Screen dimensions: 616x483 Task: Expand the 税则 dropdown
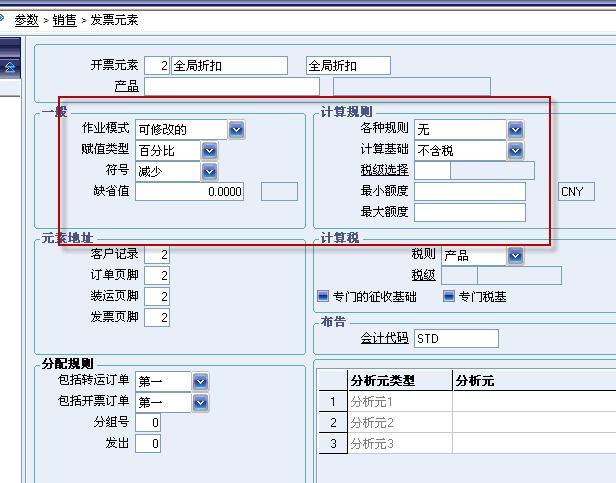click(515, 255)
